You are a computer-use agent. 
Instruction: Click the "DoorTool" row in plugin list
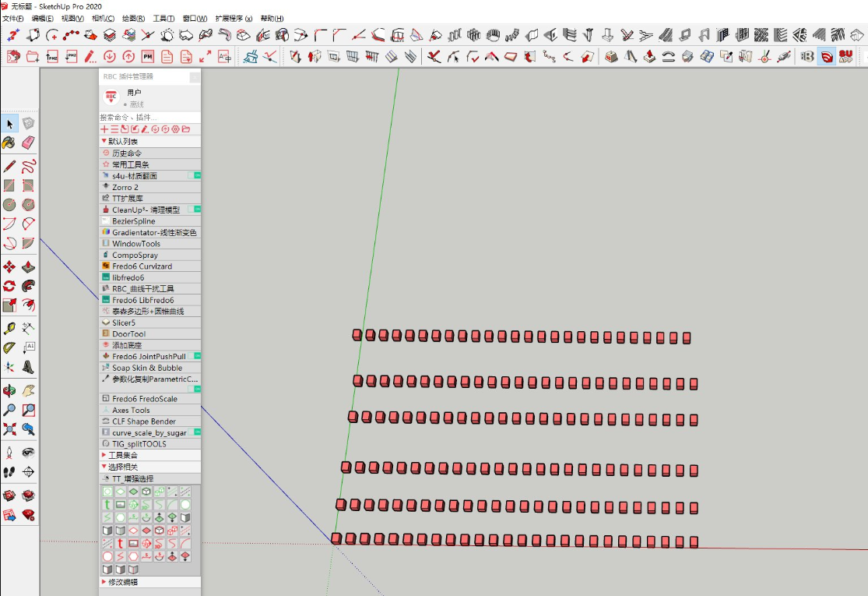point(150,334)
